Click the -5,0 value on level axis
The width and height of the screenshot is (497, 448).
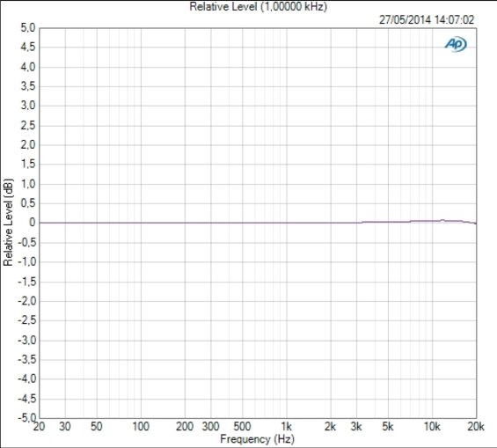click(x=26, y=418)
